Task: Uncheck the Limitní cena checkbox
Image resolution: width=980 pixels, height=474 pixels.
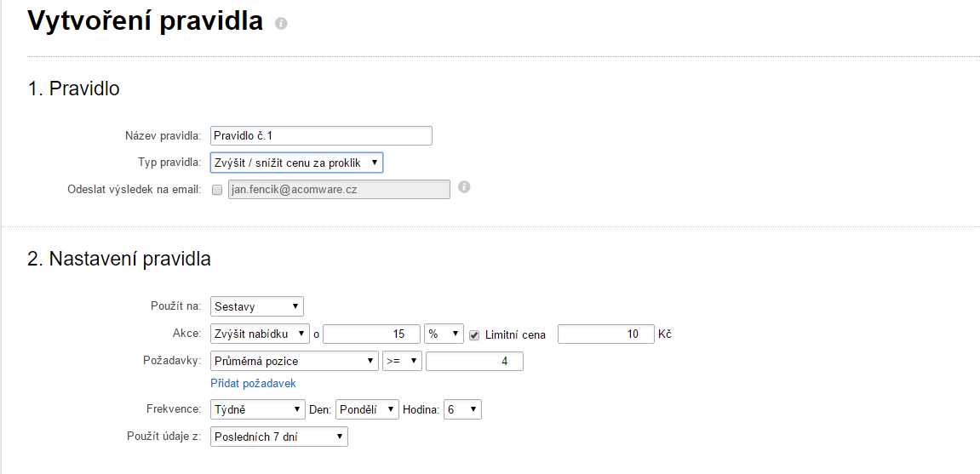Action: pos(474,334)
